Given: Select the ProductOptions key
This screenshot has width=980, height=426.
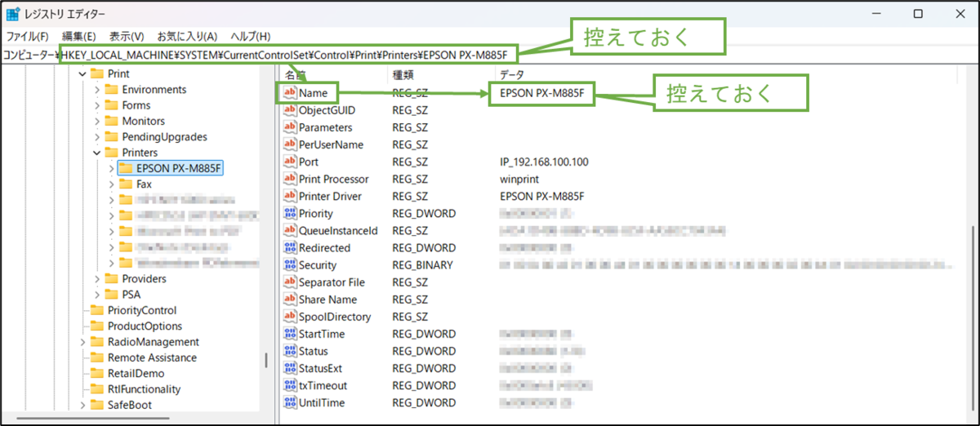Looking at the screenshot, I should [145, 326].
